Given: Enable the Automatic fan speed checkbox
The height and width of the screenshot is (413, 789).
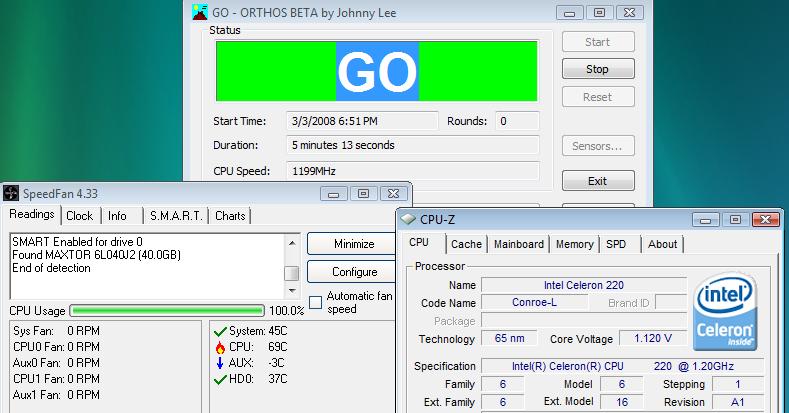Looking at the screenshot, I should 315,302.
